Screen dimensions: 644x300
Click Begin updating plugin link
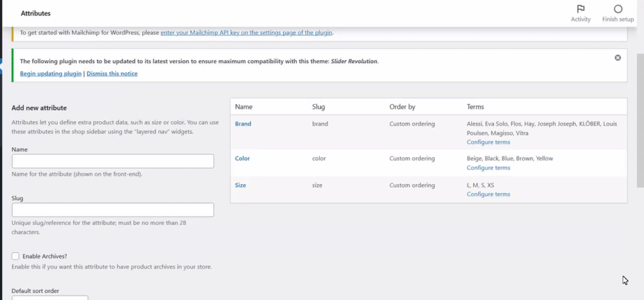51,73
